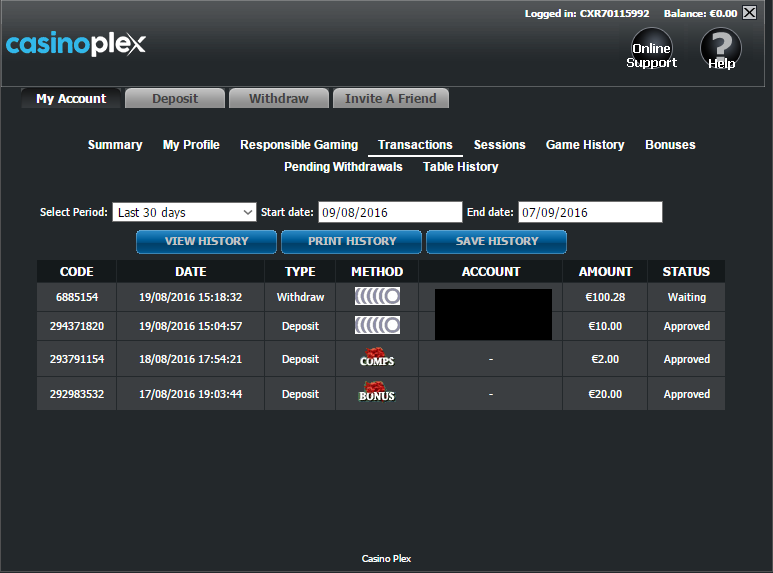Click the payment method icon in Withdraw row
Screen dimensions: 773x573
point(377,296)
